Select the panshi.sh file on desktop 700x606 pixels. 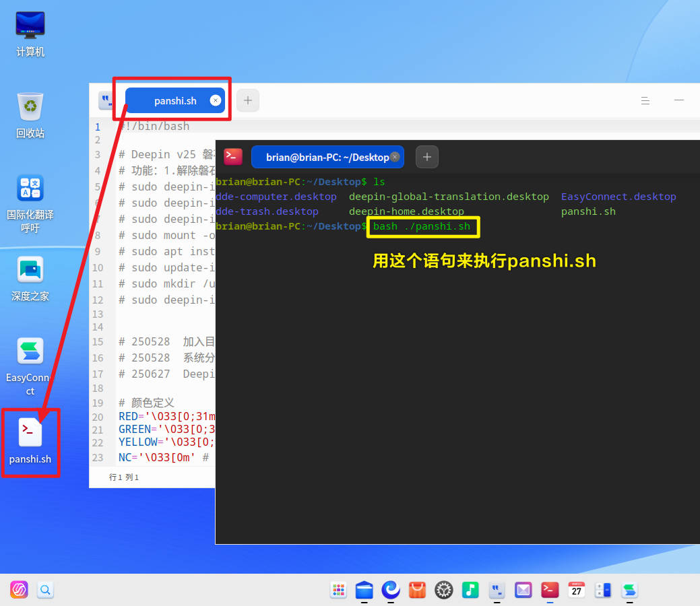click(x=30, y=441)
